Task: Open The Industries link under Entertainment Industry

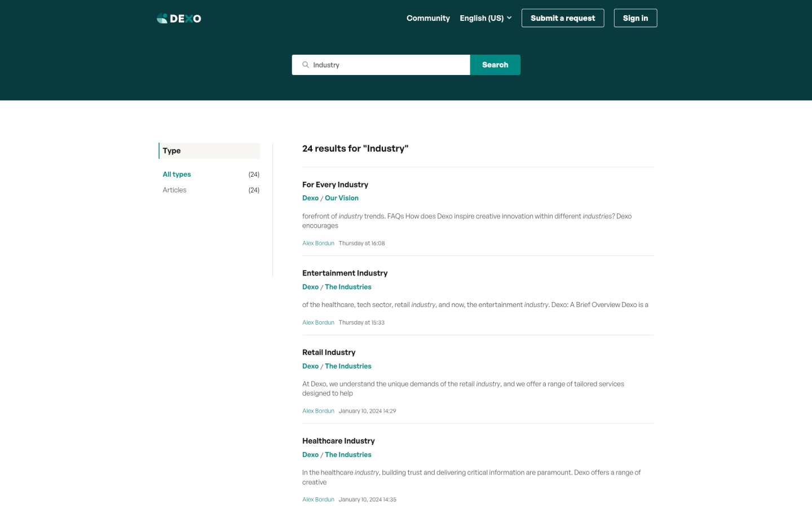Action: [x=348, y=287]
